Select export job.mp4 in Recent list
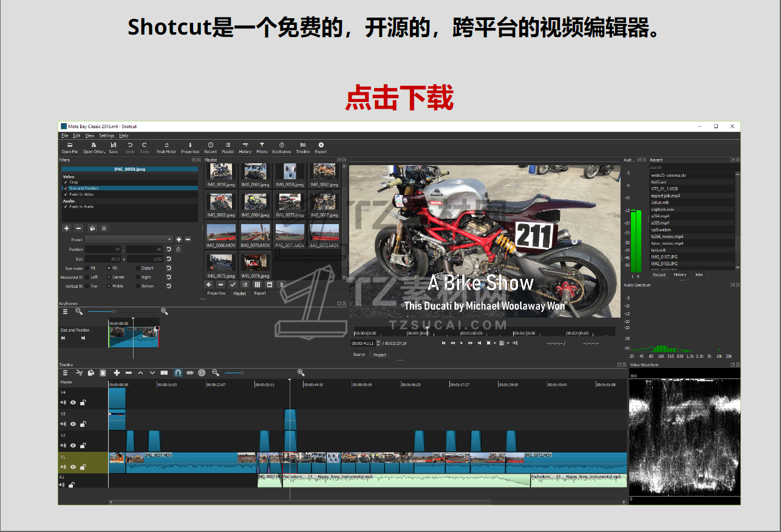 click(x=692, y=196)
